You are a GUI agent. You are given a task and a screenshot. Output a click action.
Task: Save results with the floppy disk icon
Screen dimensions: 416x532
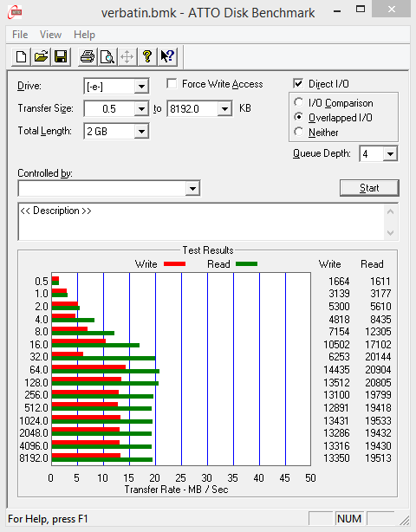coord(61,56)
